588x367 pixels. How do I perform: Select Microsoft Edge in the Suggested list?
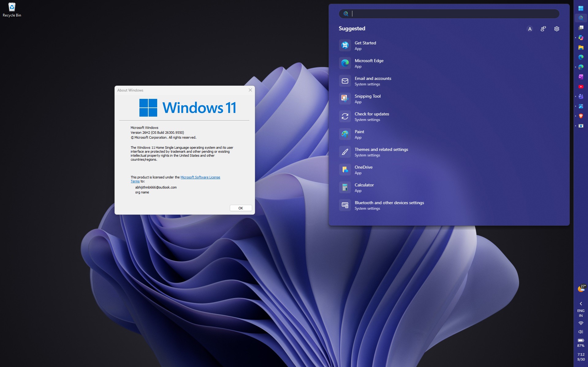pyautogui.click(x=449, y=63)
